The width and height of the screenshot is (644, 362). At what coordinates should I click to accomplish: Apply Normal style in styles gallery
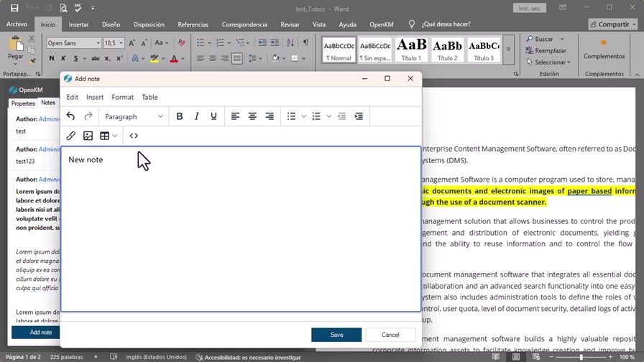pos(339,50)
